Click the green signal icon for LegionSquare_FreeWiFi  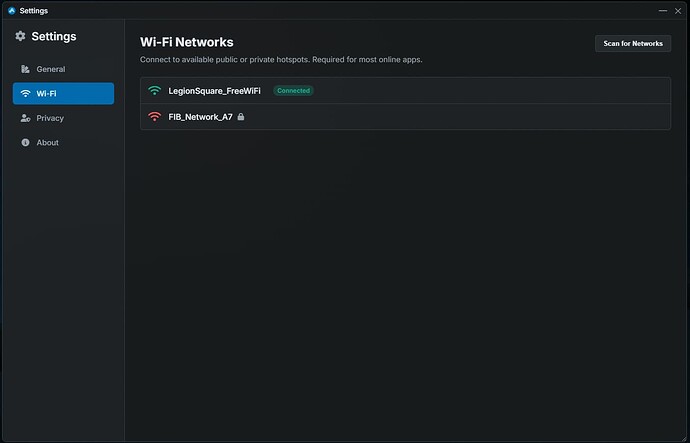click(154, 90)
